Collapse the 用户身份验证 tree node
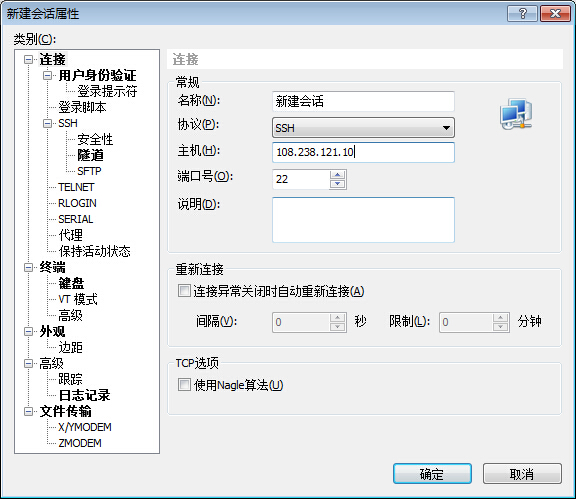The height and width of the screenshot is (499, 576). [47, 75]
